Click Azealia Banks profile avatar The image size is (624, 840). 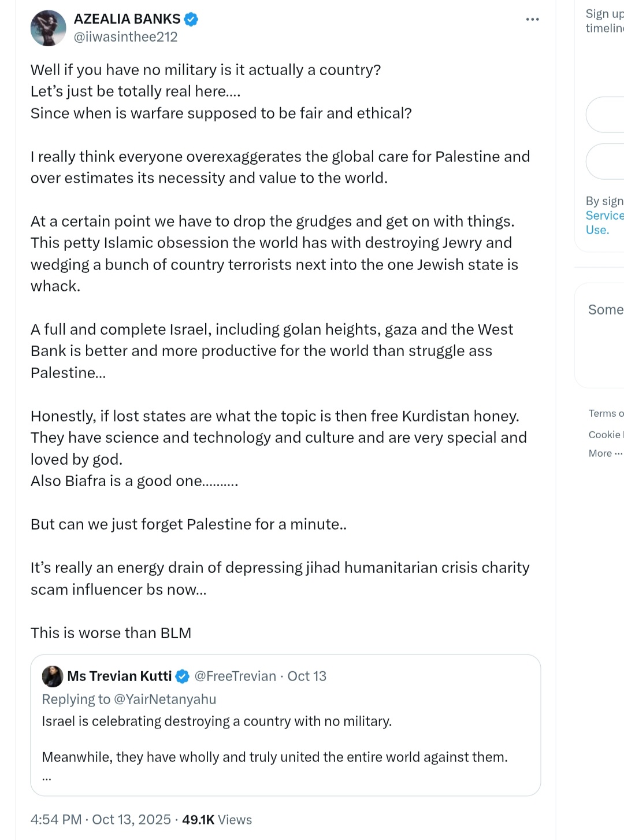click(48, 28)
